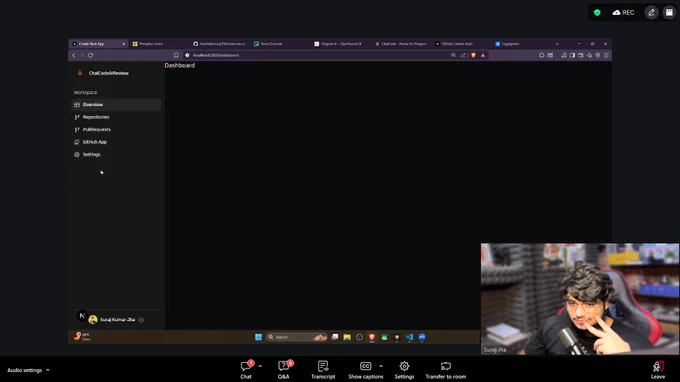Open Brave Shields lion icon
This screenshot has width=680, height=382.
473,55
